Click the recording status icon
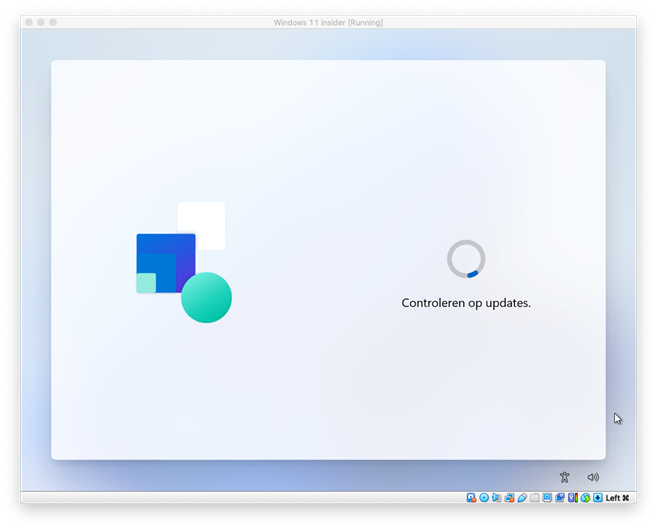Screen dimensions: 657x529 [560, 498]
